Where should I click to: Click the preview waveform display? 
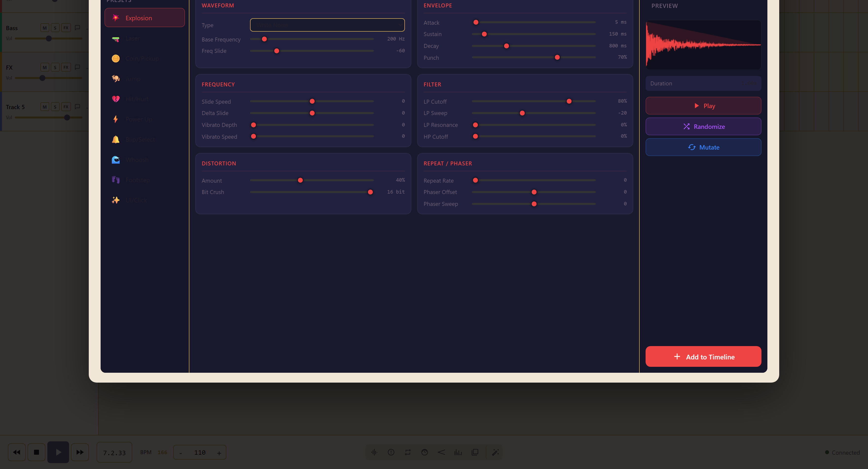click(703, 45)
